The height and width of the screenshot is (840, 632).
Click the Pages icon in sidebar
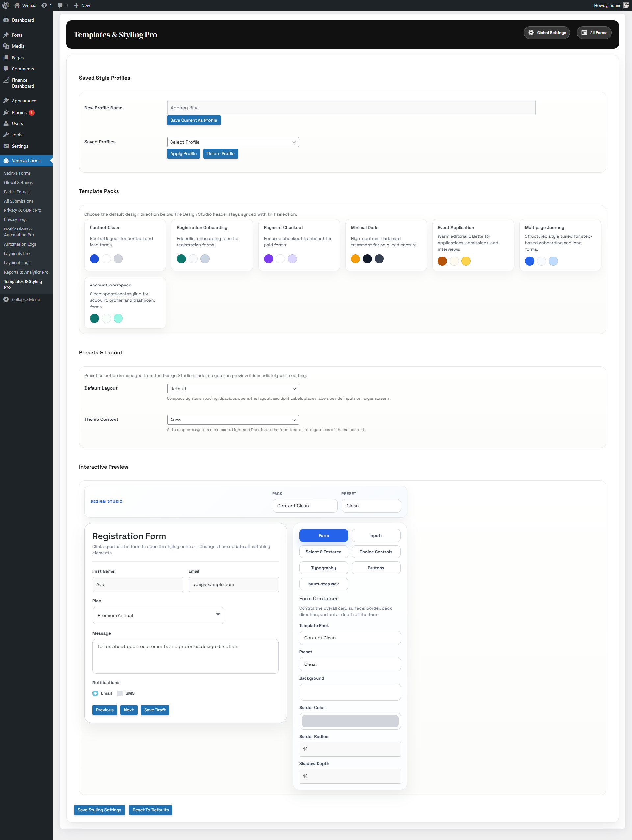6,58
